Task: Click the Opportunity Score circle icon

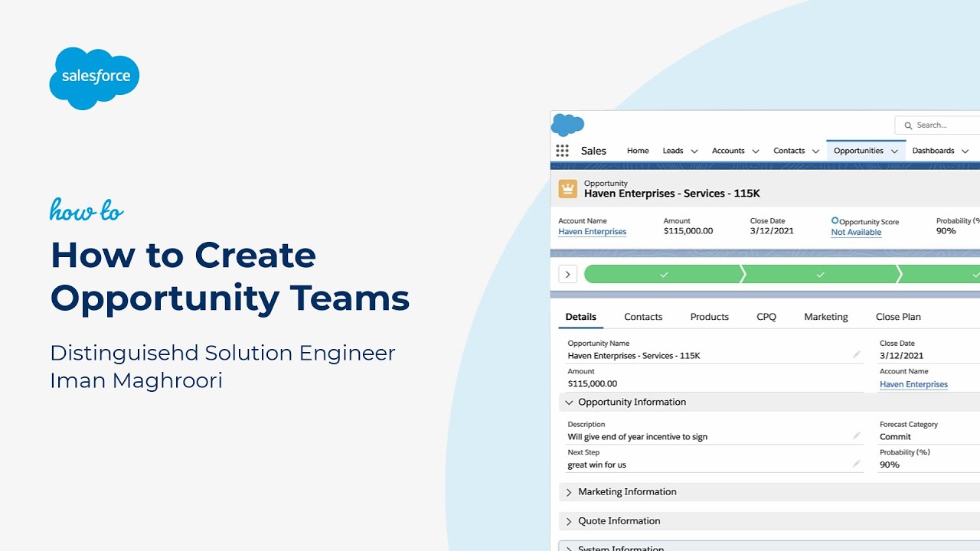Action: (835, 220)
